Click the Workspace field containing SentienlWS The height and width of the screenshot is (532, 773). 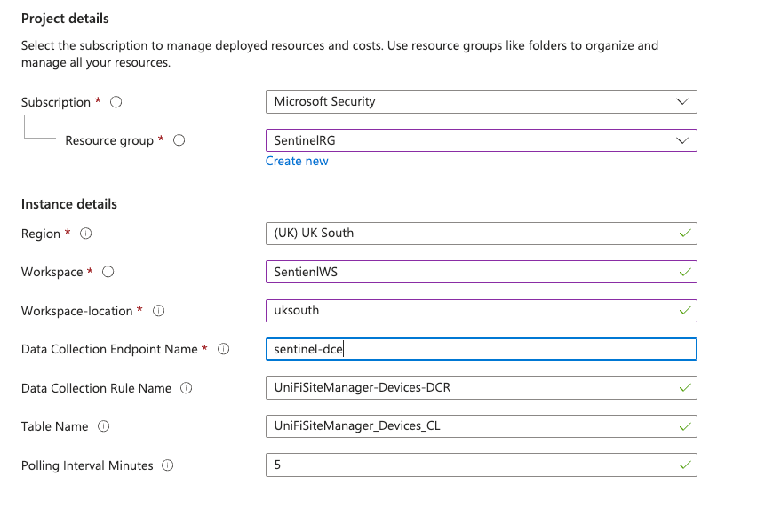point(480,272)
